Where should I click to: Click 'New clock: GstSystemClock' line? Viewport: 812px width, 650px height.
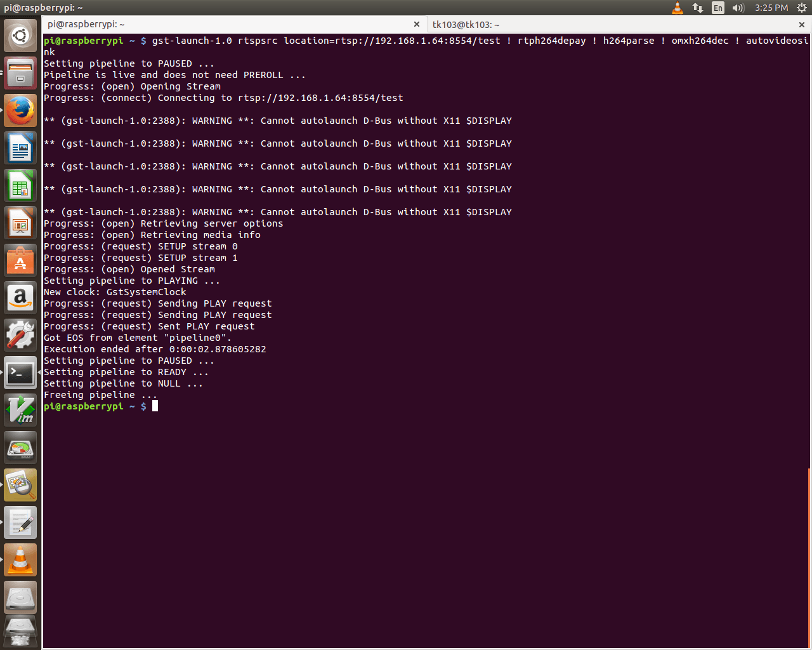pyautogui.click(x=115, y=292)
